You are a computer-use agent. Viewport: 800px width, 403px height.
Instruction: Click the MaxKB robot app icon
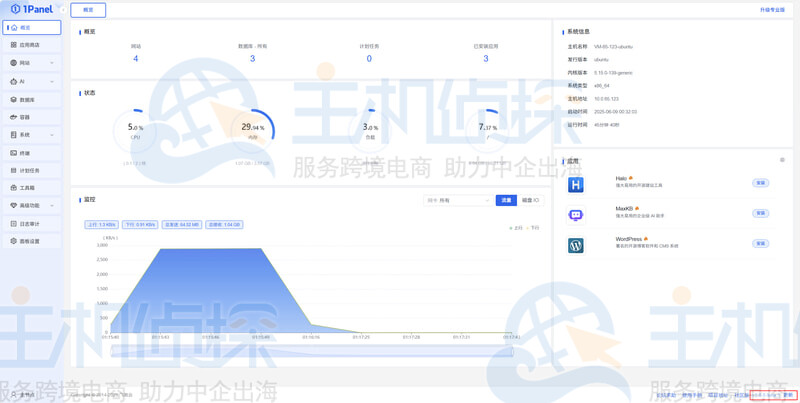click(576, 215)
